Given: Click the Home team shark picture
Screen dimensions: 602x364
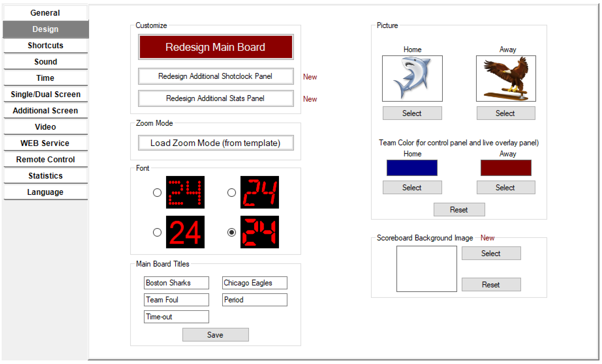Looking at the screenshot, I should pos(412,79).
